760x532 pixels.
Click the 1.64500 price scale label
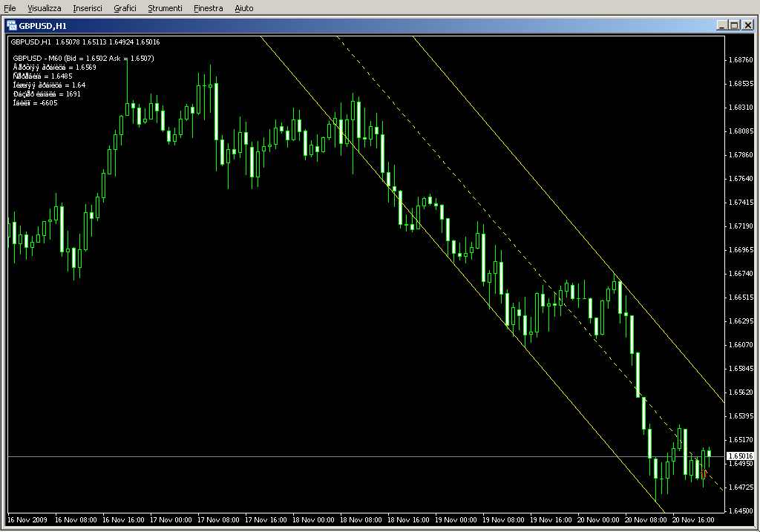point(741,511)
